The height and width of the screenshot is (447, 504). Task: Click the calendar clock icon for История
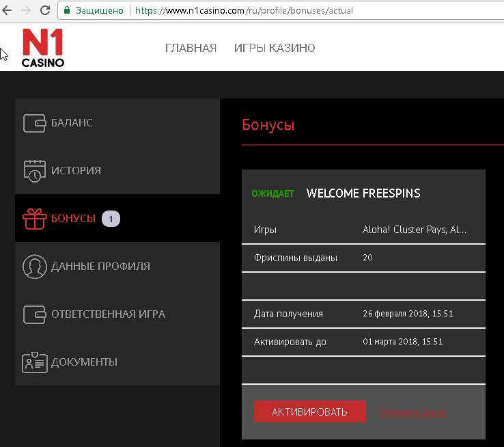coord(34,171)
